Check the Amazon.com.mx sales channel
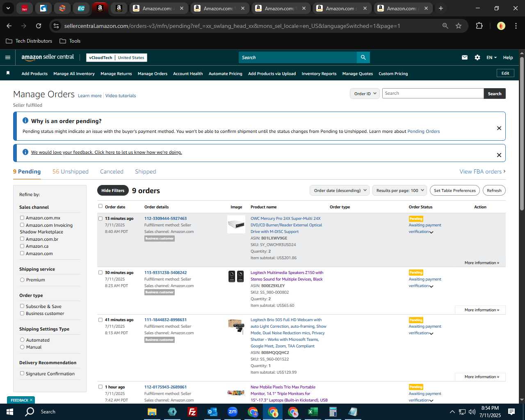The width and height of the screenshot is (525, 420). (22, 218)
